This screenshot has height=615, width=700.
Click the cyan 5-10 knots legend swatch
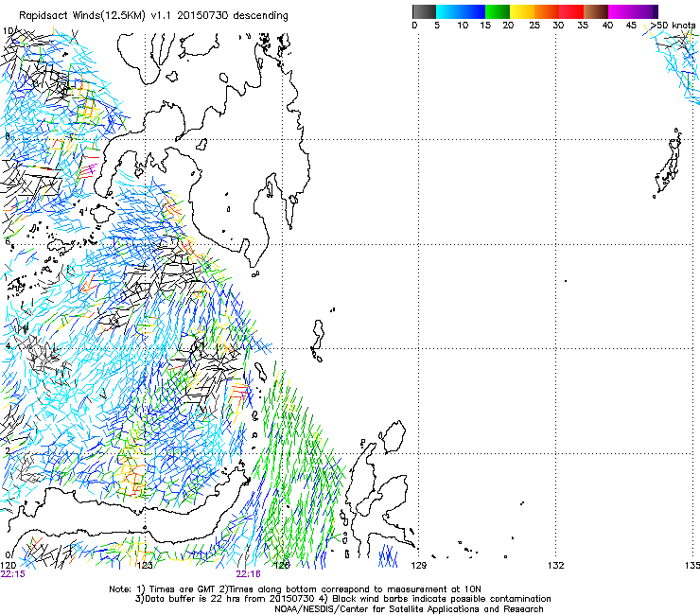point(448,11)
